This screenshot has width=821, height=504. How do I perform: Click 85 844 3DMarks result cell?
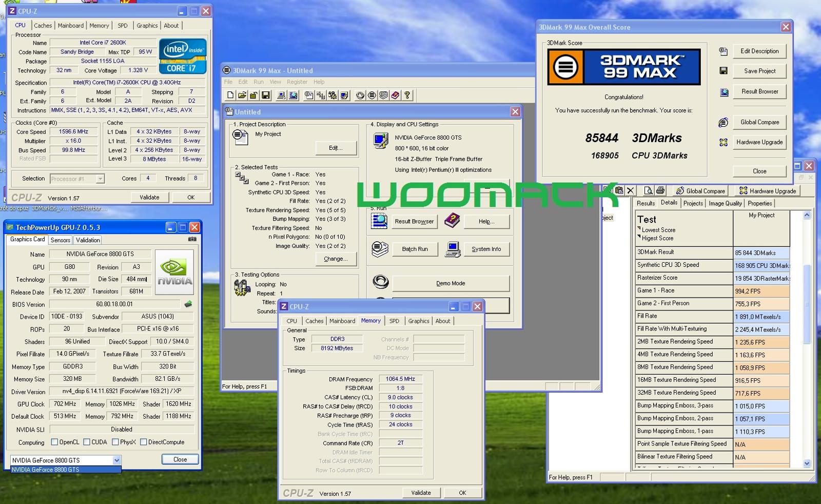tap(761, 253)
